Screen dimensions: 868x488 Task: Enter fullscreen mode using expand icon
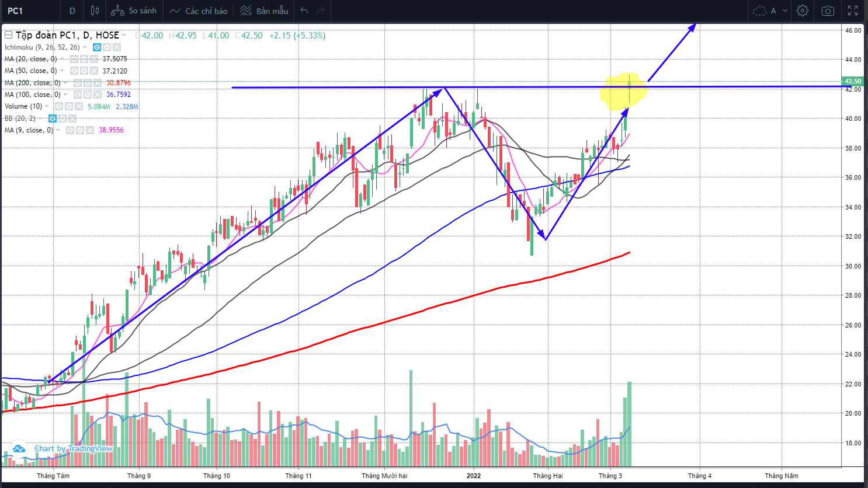[853, 11]
